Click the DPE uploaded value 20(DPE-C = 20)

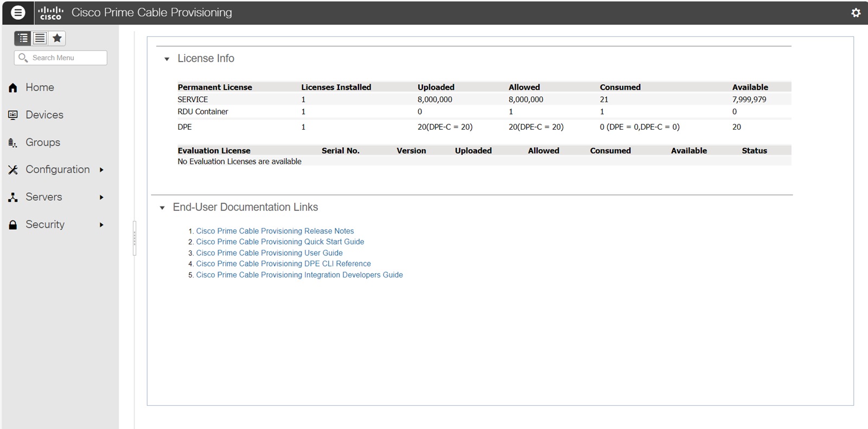[445, 127]
